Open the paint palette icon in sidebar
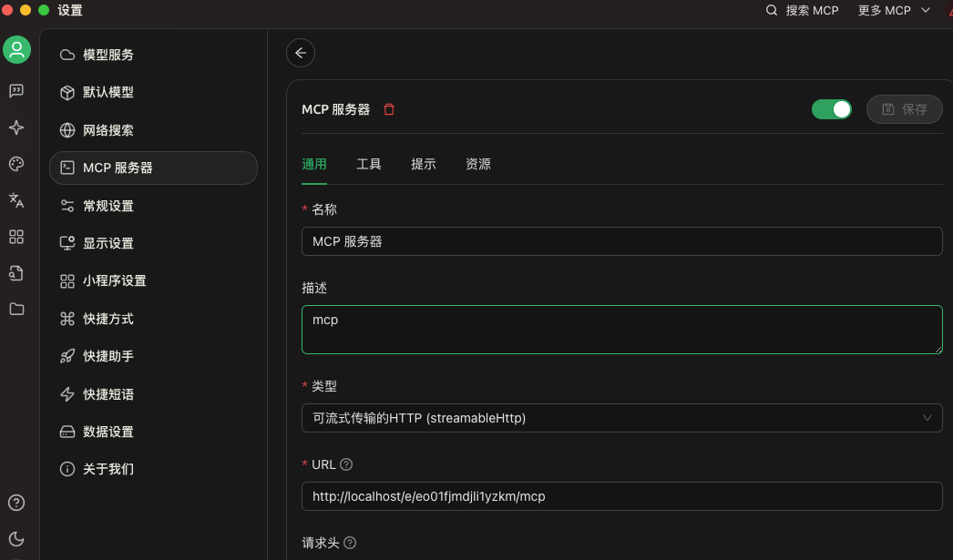Screen dimensions: 953x560 point(16,164)
